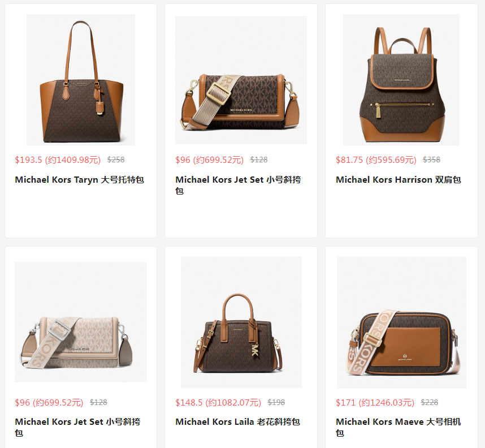The height and width of the screenshot is (448, 485).
Task: Open the Michael Kors Maeve 大号相机包 title
Action: (x=399, y=427)
